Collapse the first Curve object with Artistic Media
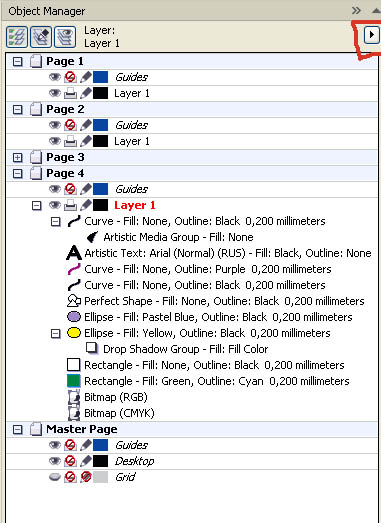 click(56, 221)
